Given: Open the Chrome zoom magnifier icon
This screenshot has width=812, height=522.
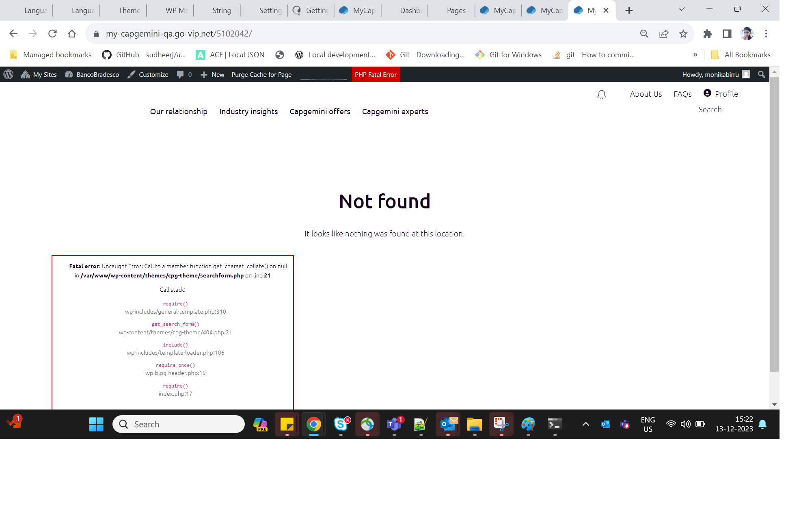Looking at the screenshot, I should (x=644, y=34).
